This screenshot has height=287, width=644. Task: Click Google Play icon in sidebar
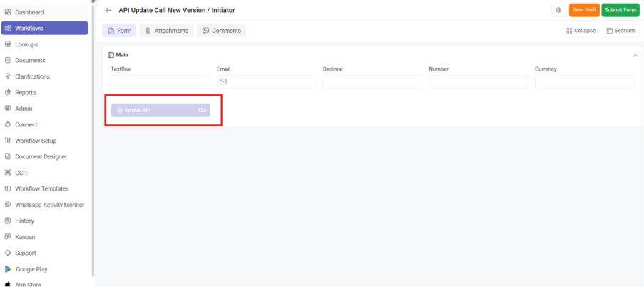pyautogui.click(x=9, y=269)
